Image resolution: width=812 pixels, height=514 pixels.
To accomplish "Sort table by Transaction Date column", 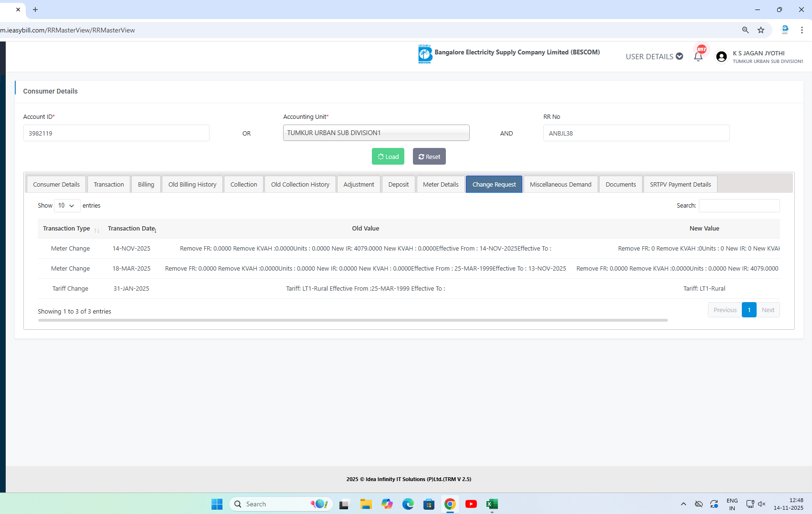I will pyautogui.click(x=132, y=229).
